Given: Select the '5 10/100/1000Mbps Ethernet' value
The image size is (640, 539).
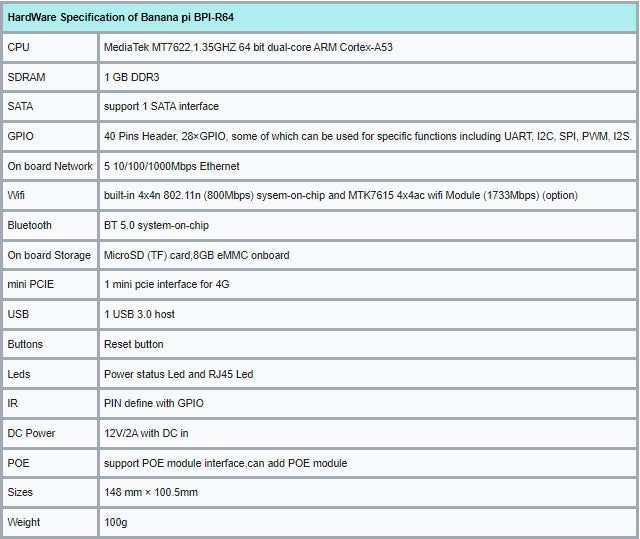Looking at the screenshot, I should click(x=171, y=166).
